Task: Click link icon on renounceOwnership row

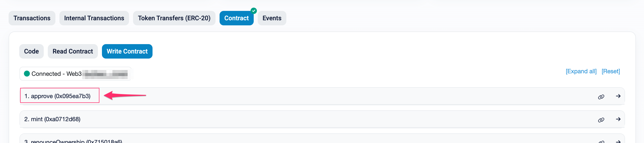Action: click(601, 141)
